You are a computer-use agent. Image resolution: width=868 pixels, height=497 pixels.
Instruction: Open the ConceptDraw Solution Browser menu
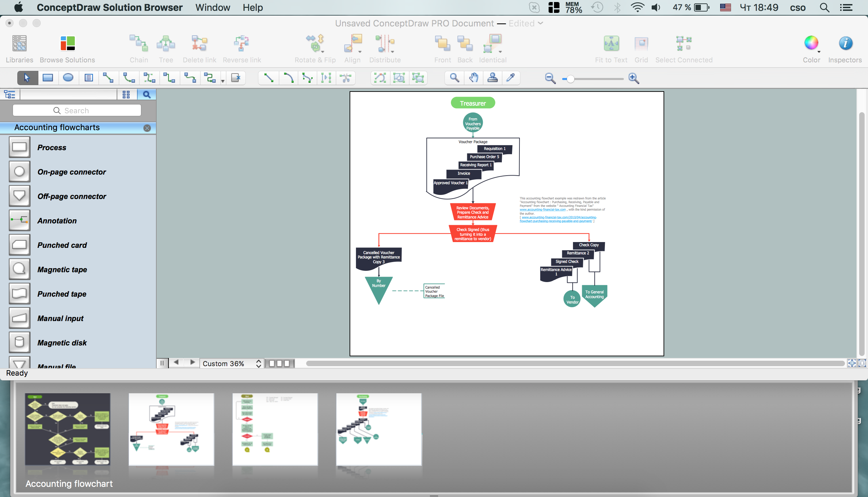[x=110, y=7]
